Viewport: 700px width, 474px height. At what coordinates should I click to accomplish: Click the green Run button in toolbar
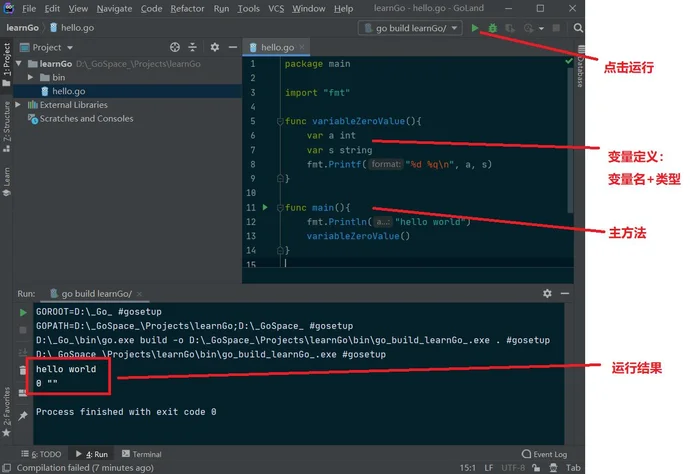[x=474, y=28]
